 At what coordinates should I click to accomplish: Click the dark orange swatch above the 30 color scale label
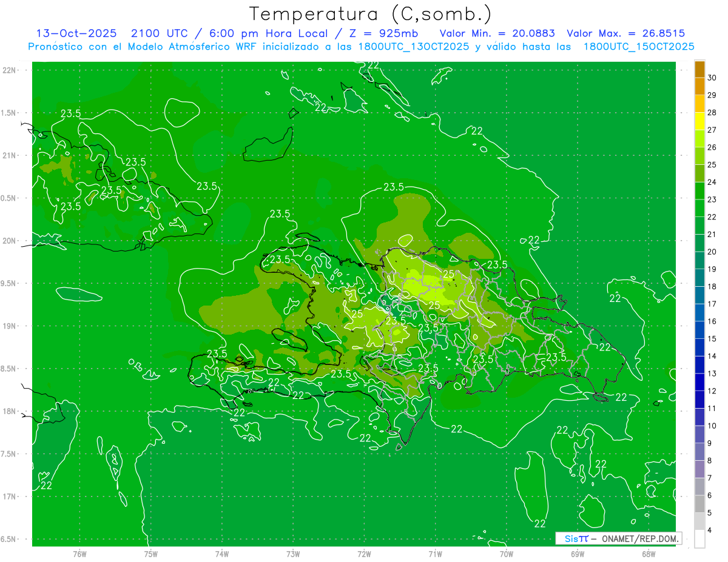699,69
